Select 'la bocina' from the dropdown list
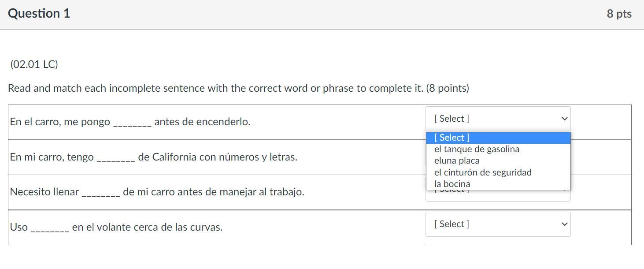 [x=452, y=184]
